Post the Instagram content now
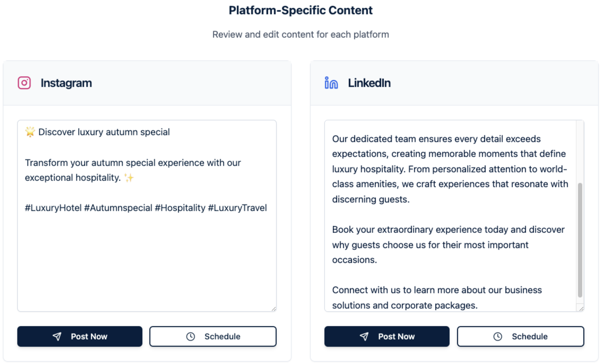Viewport: 600px width, 364px height. click(80, 336)
